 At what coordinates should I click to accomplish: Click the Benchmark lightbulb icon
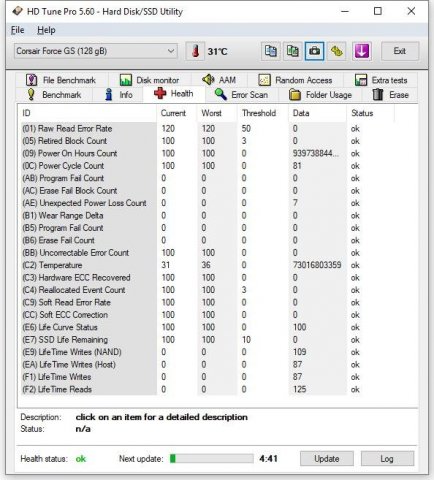point(31,95)
